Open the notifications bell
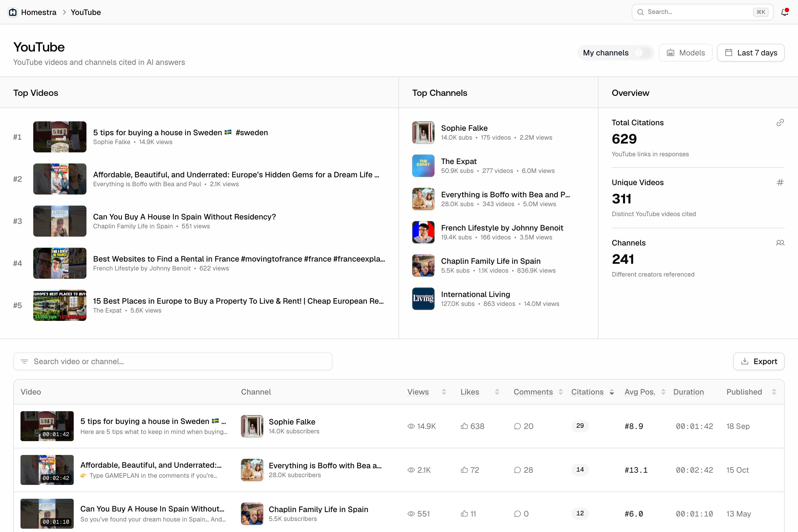798x532 pixels. tap(784, 12)
